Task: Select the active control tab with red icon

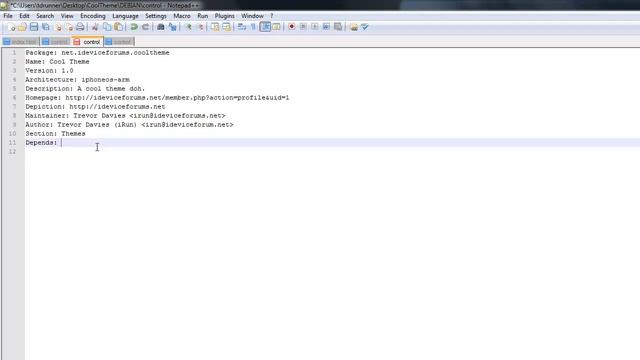Action: point(87,42)
